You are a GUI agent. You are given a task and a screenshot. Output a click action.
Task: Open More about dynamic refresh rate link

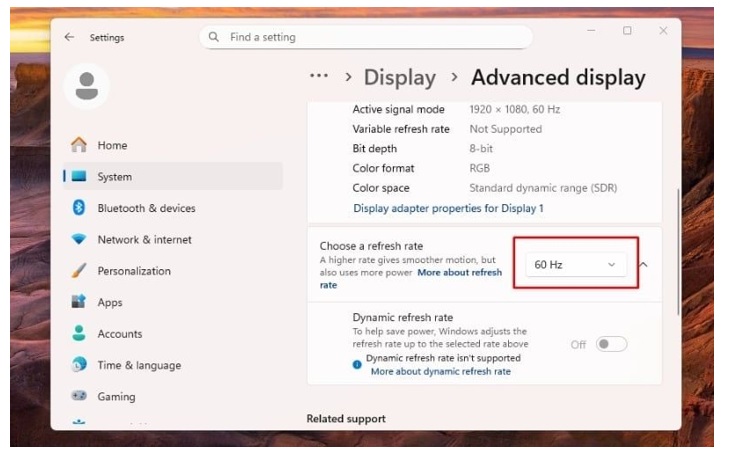click(440, 371)
